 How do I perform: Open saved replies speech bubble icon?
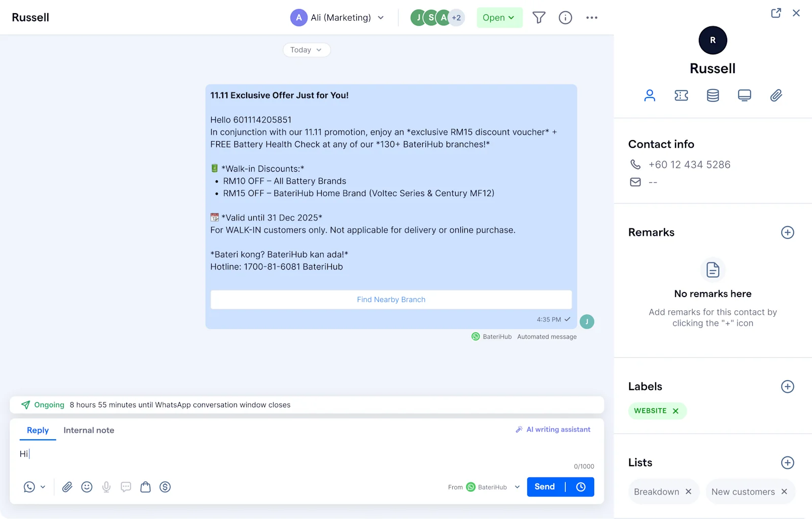pyautogui.click(x=126, y=487)
